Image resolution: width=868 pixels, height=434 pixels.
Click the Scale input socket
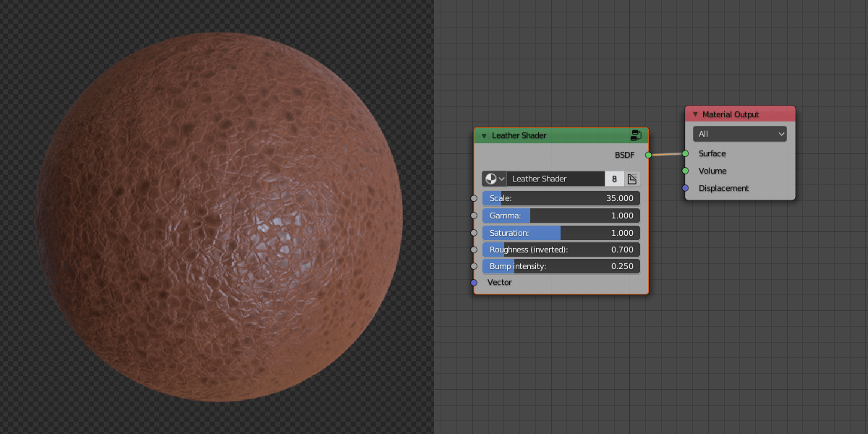pos(474,198)
